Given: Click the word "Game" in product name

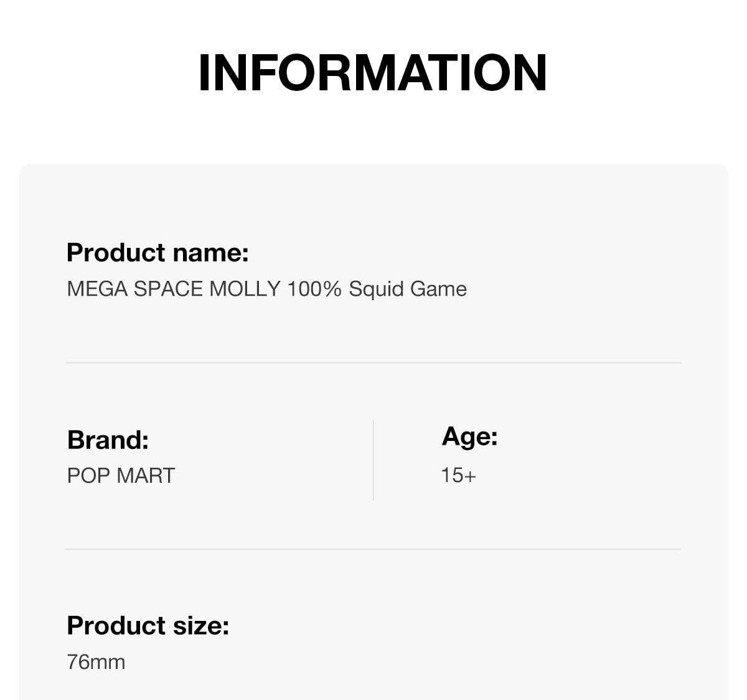Looking at the screenshot, I should pos(439,289).
